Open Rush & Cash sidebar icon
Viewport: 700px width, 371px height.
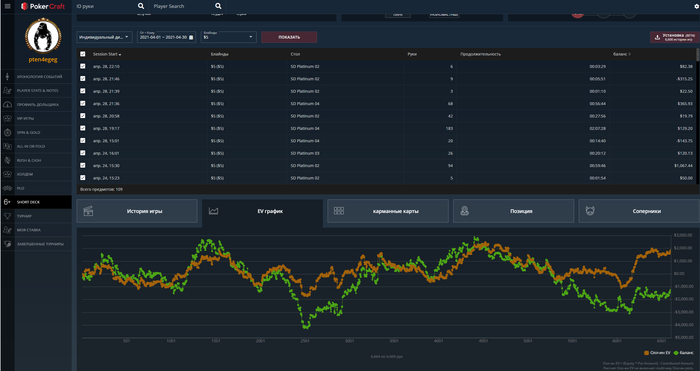pyautogui.click(x=7, y=160)
